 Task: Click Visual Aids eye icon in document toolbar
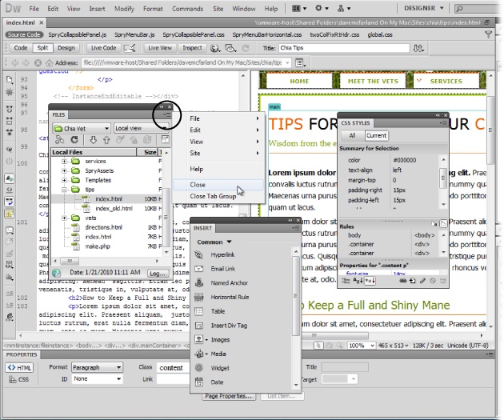tap(230, 48)
